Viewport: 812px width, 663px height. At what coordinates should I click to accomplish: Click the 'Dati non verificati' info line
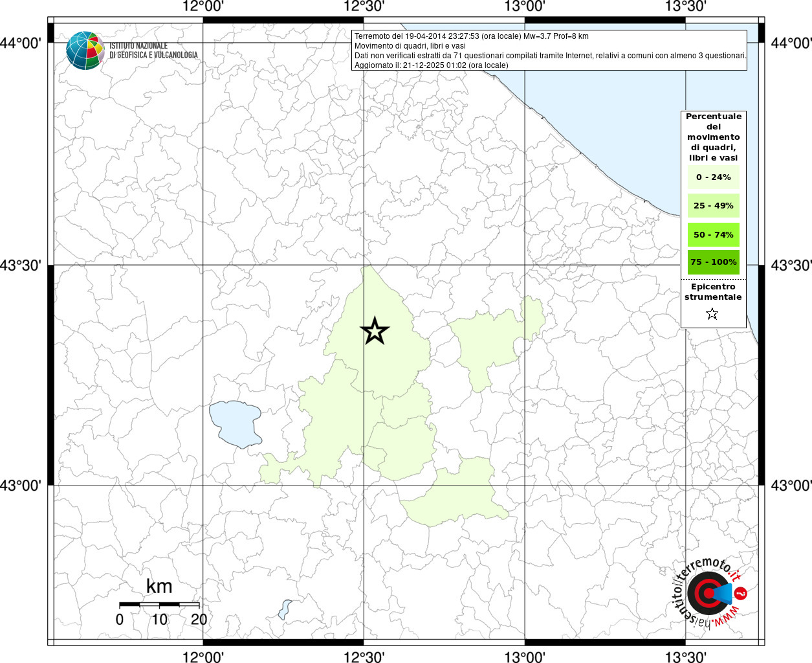[551, 56]
